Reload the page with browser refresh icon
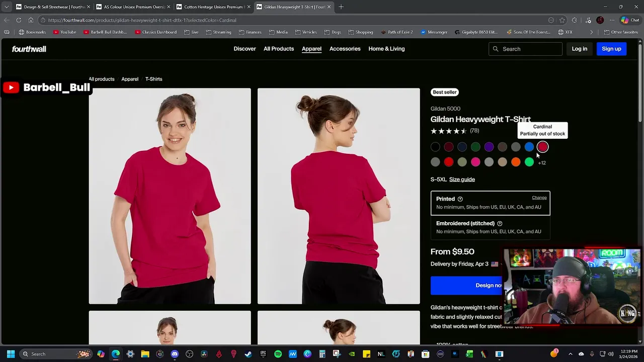The height and width of the screenshot is (362, 644). click(19, 20)
